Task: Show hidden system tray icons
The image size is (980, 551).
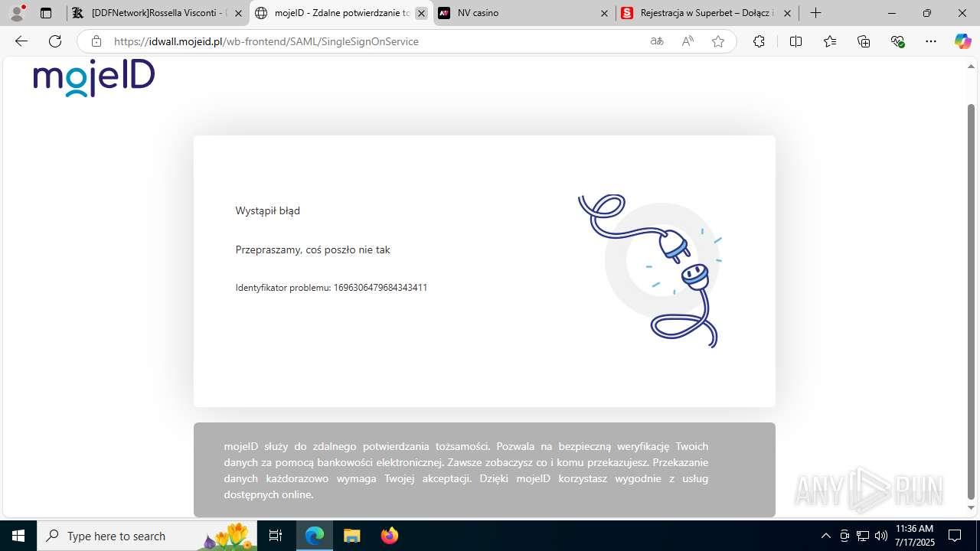Action: [825, 536]
